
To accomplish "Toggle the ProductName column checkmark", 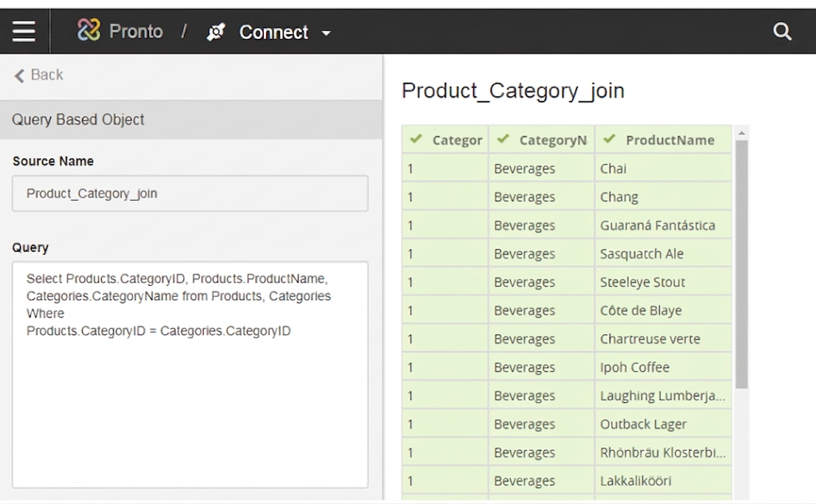I will [610, 139].
